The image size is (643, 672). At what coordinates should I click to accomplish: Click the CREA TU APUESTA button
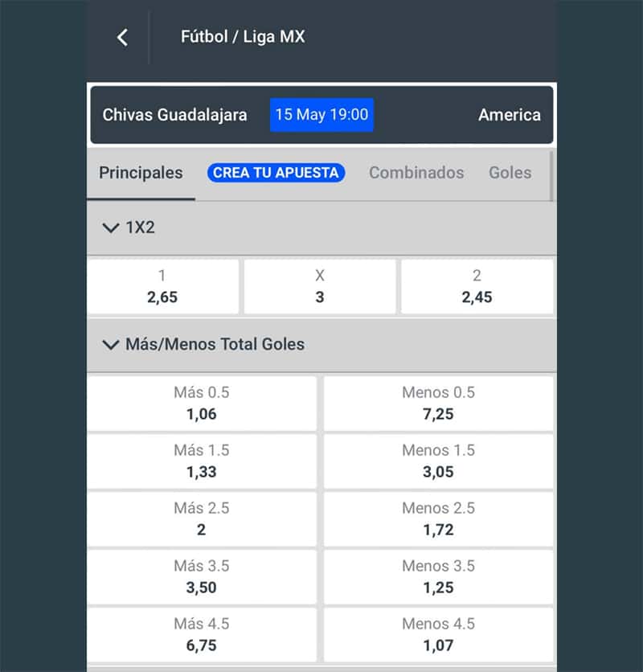tap(276, 173)
